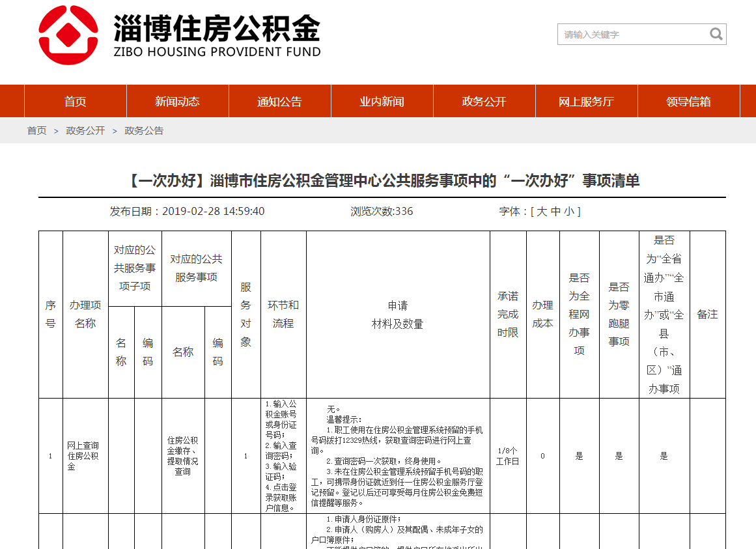Click the 申请材料及数量 column header
Screen dimensions: 756x549
(398, 315)
